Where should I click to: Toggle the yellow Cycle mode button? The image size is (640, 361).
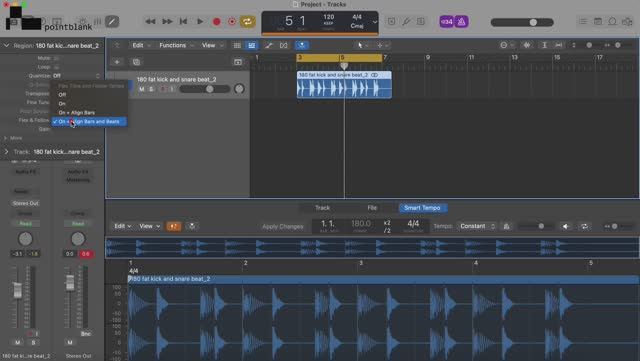(247, 22)
